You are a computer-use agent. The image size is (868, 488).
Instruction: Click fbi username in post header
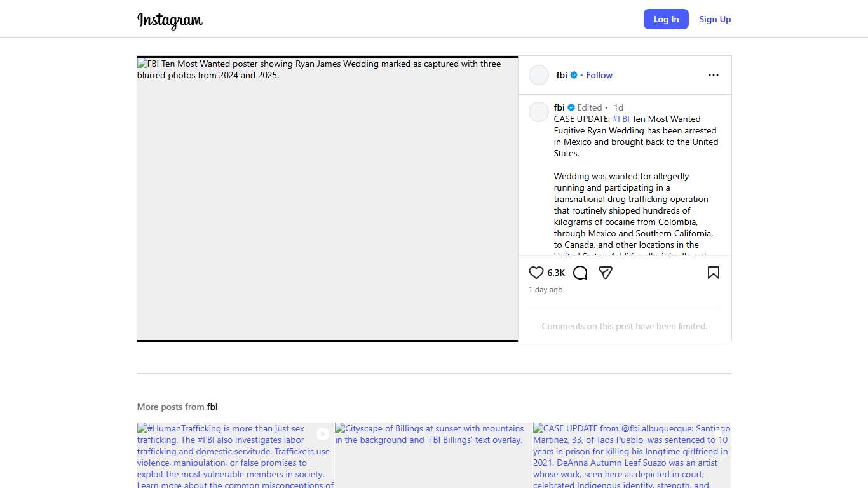[x=562, y=75]
